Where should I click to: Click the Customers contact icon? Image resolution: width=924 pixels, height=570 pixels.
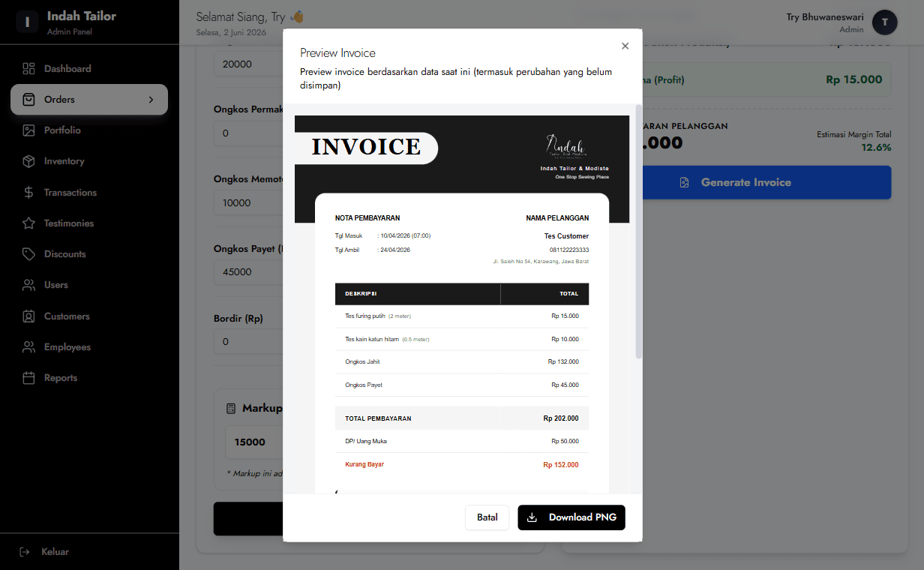pyautogui.click(x=28, y=316)
